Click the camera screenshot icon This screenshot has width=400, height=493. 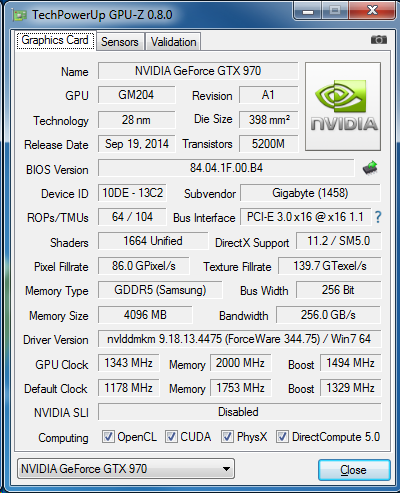point(379,40)
